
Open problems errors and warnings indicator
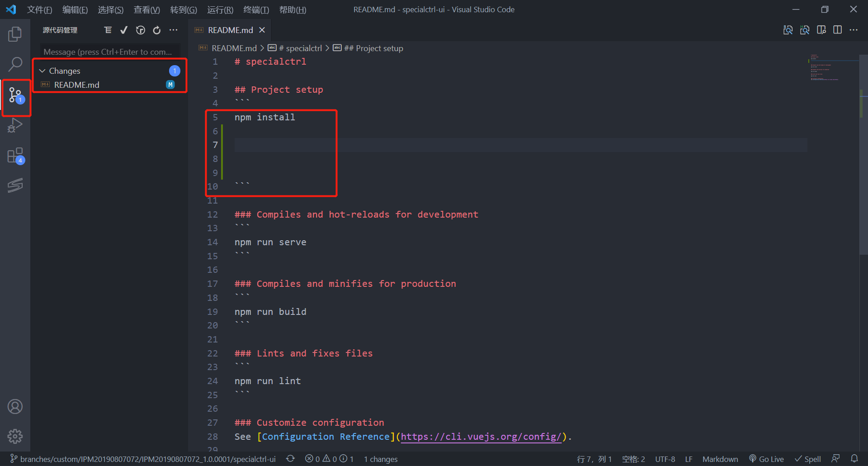click(329, 459)
